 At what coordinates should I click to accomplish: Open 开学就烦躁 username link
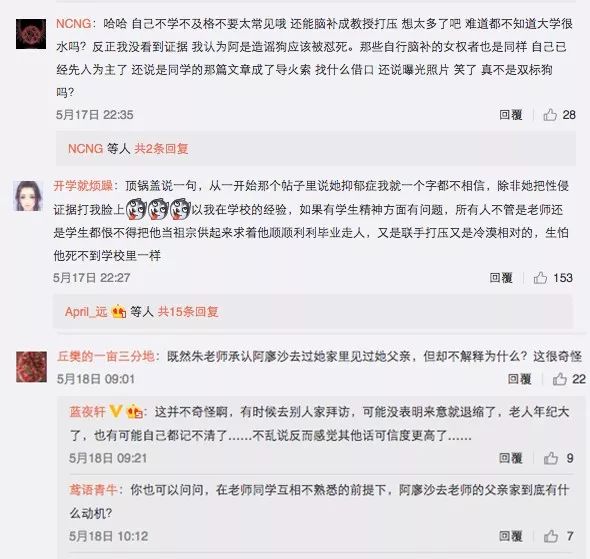coord(83,185)
